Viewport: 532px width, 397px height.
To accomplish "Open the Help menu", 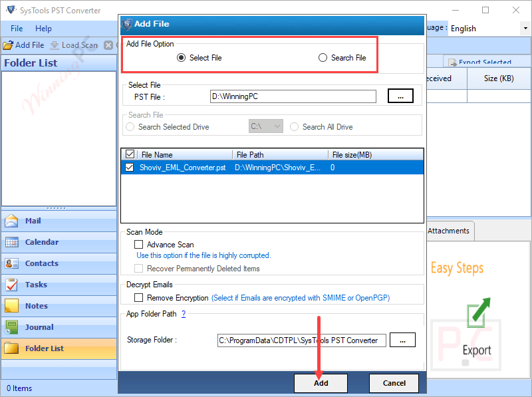I will pyautogui.click(x=43, y=29).
